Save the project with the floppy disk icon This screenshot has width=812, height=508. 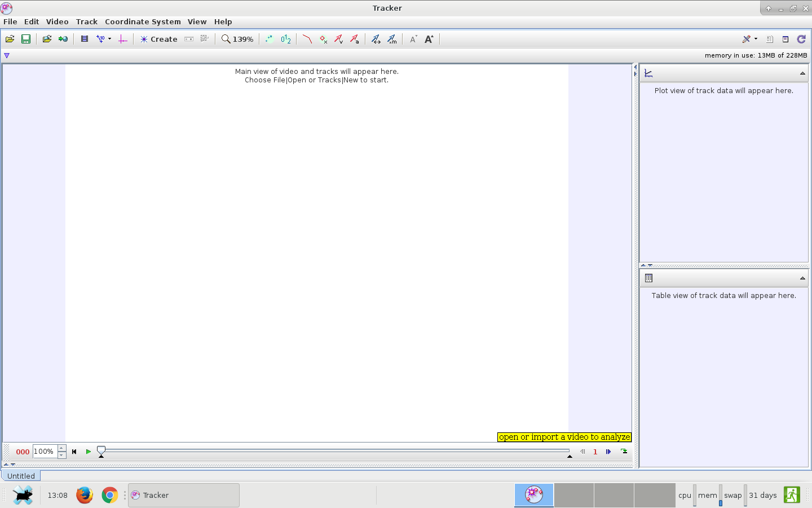[25, 39]
